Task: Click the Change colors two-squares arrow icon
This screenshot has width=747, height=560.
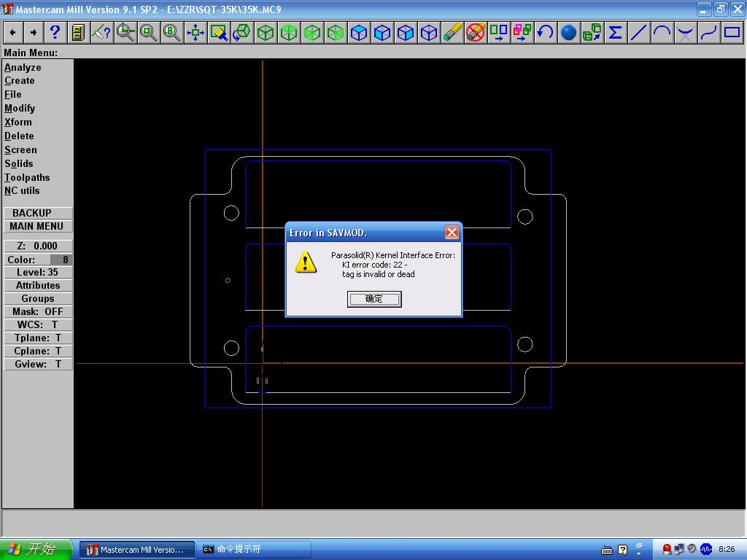Action: [x=499, y=33]
